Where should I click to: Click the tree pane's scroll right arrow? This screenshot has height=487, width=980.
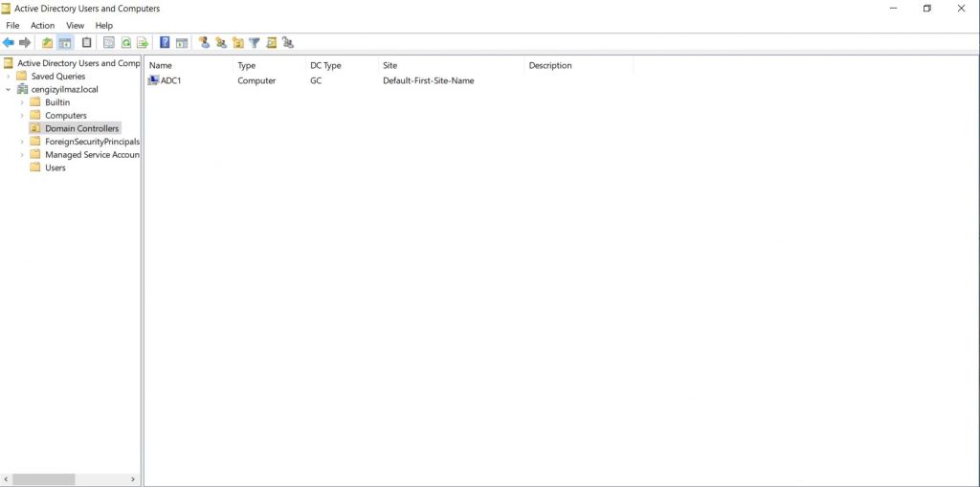[x=133, y=479]
